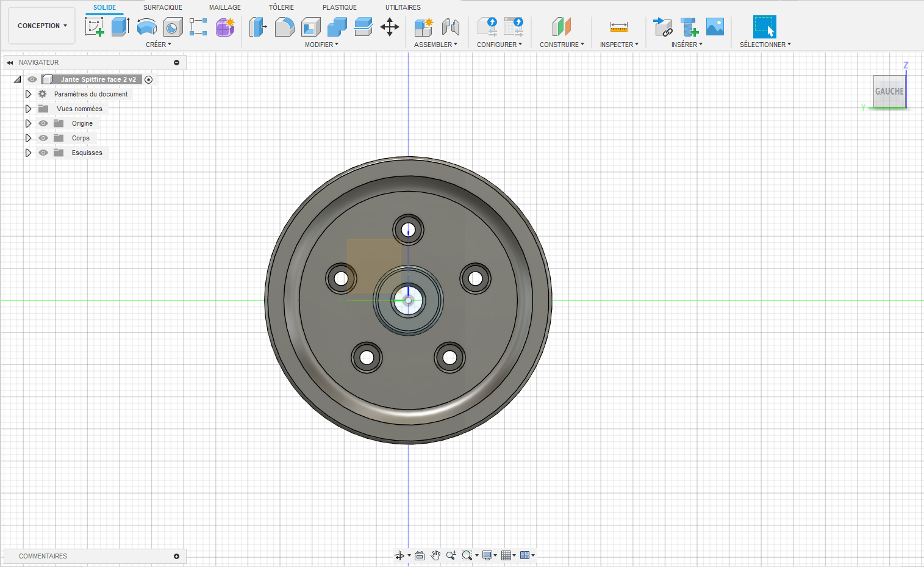Select the Offset Face tool
The image size is (924, 567).
(x=363, y=27)
